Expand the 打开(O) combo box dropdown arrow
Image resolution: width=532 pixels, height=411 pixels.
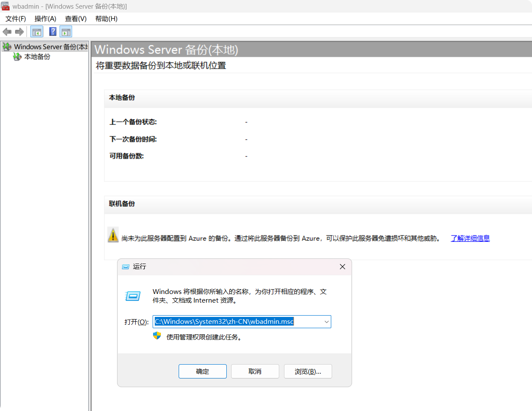[x=326, y=322]
